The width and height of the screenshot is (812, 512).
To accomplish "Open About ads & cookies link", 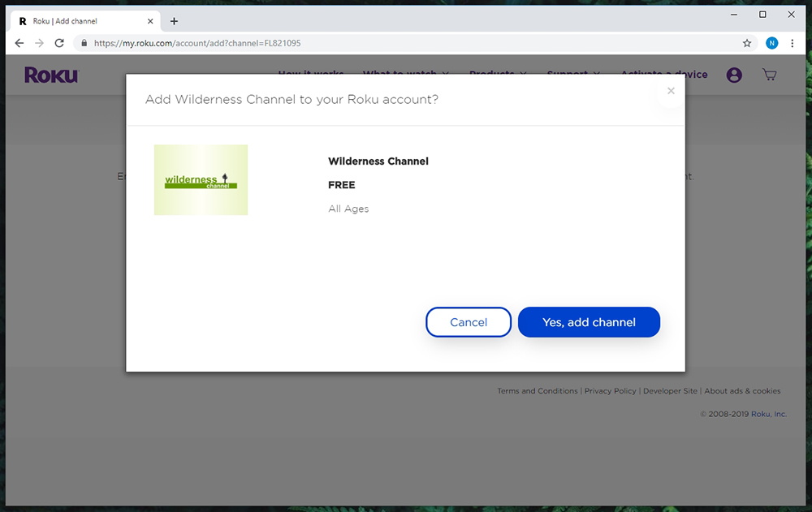I will click(x=742, y=391).
